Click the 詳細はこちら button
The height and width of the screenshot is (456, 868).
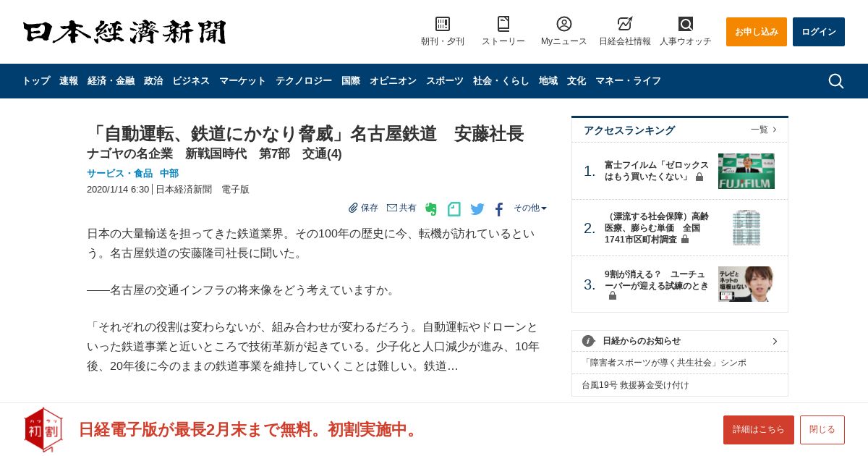click(759, 430)
